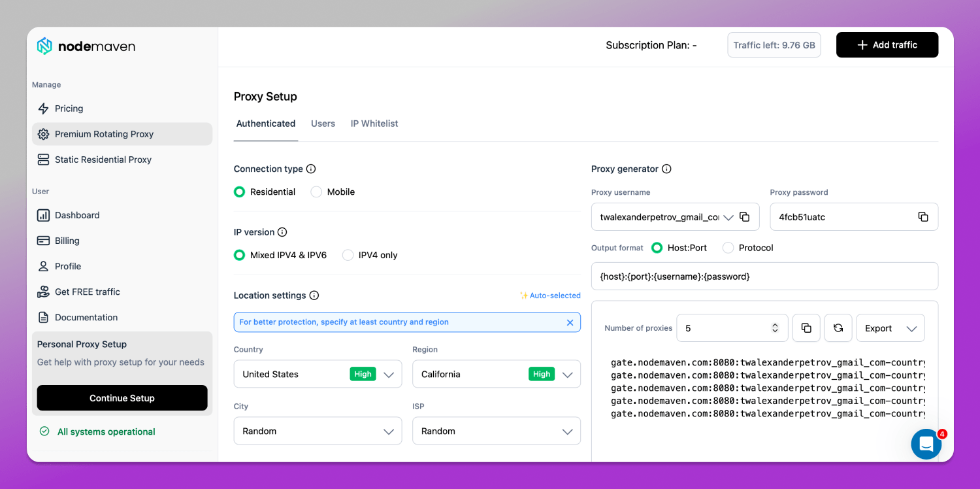Click the first generated gate.nodemaven.com proxy line
The image size is (980, 489).
[x=768, y=362]
